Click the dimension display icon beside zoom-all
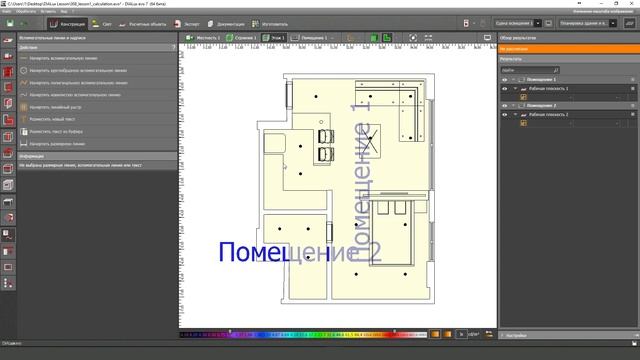 tap(428, 38)
